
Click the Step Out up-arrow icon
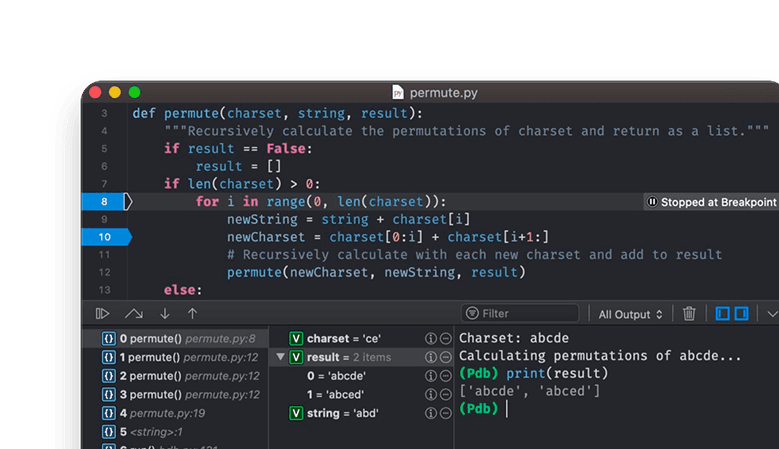coord(192,313)
